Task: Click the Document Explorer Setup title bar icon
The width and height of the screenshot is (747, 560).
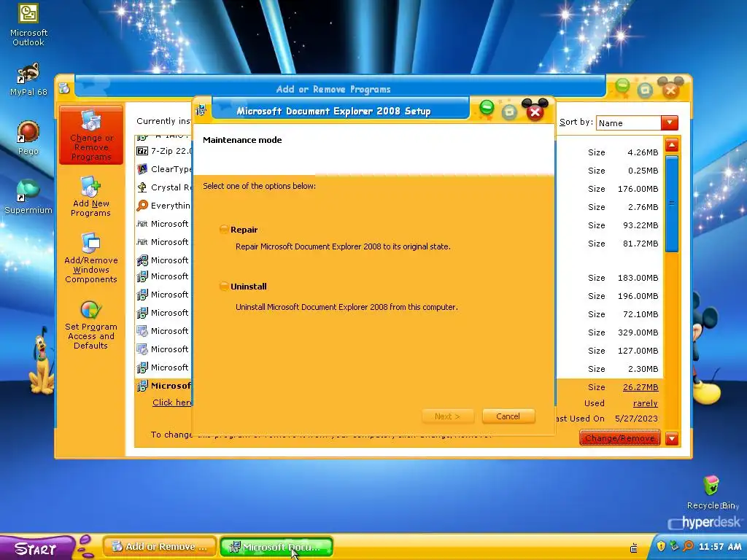Action: pos(201,111)
